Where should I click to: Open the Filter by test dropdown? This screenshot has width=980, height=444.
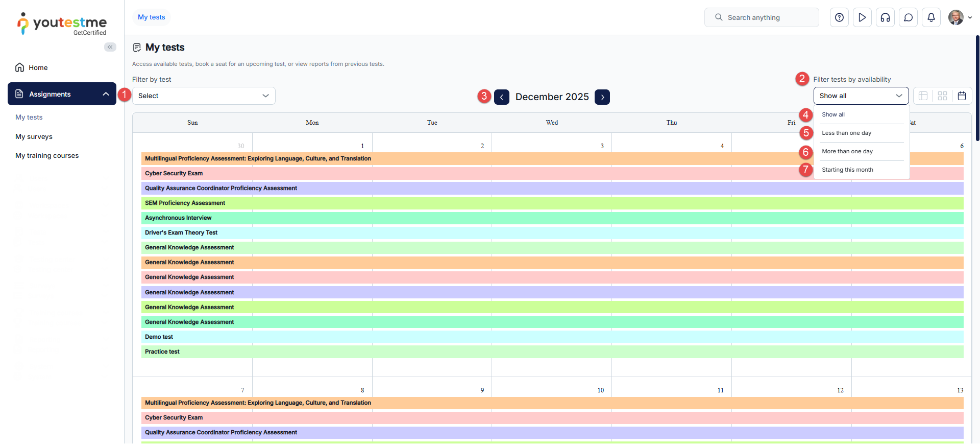click(x=204, y=96)
